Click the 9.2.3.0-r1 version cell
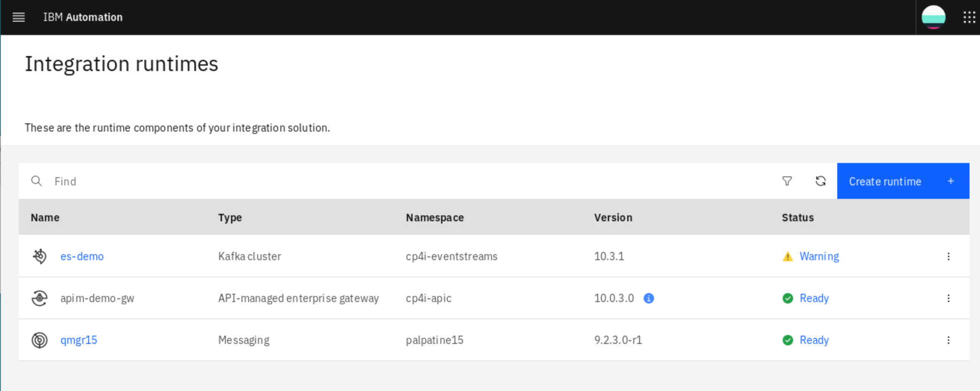The height and width of the screenshot is (391, 980). [x=618, y=340]
